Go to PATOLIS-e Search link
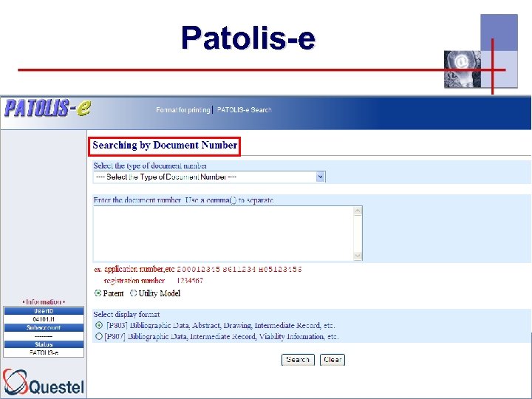Screen dimensions: 532x399 click(245, 110)
